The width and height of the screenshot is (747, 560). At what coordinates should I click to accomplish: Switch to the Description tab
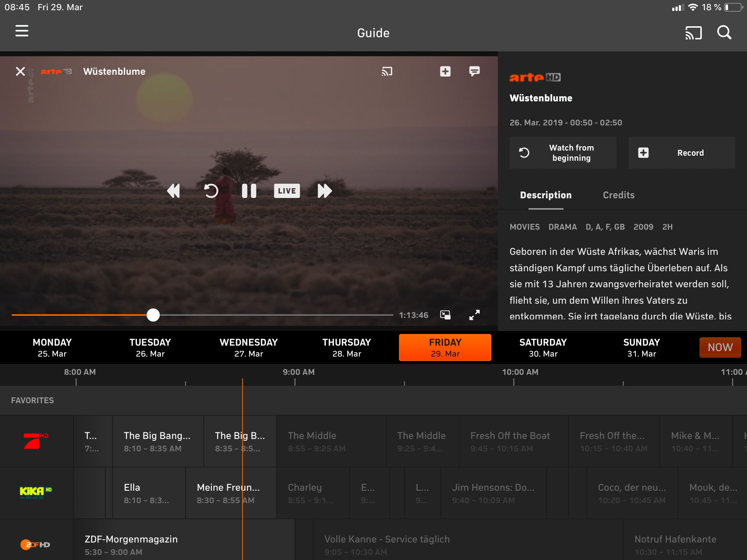546,195
